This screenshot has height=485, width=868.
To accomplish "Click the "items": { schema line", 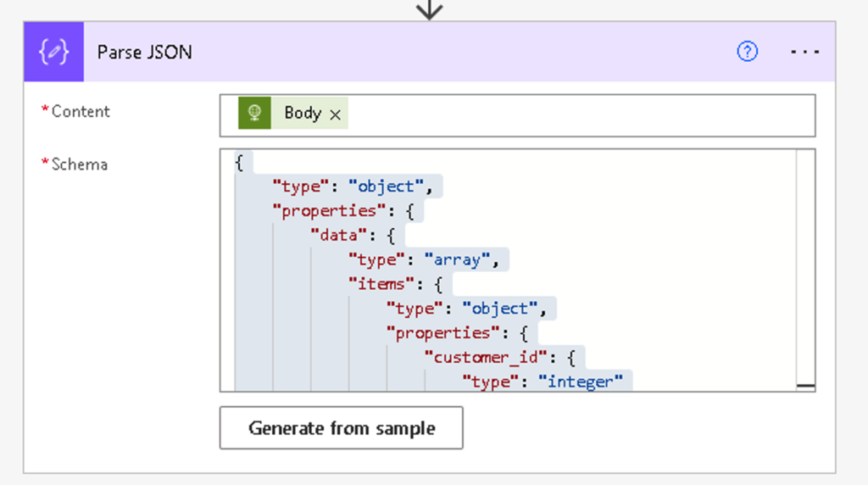I will point(395,284).
